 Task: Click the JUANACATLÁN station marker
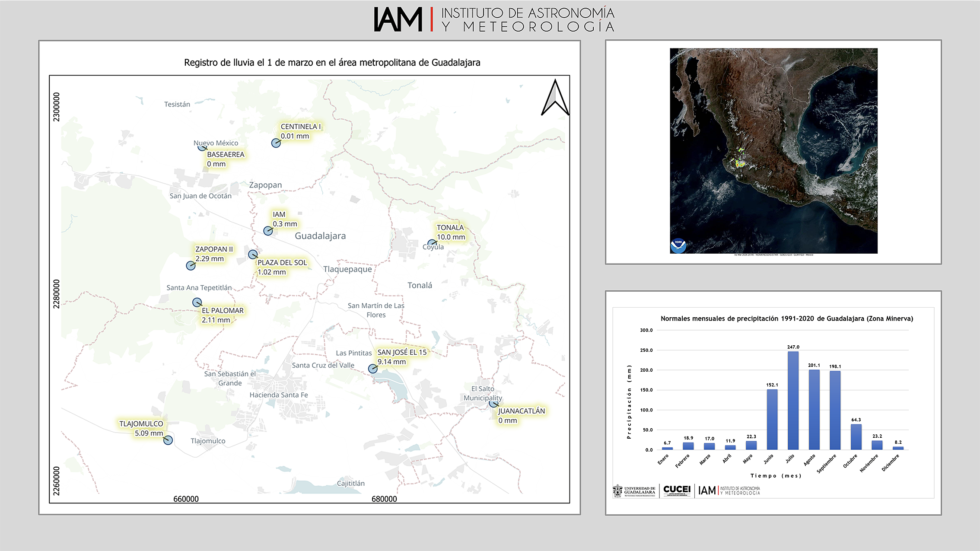493,404
